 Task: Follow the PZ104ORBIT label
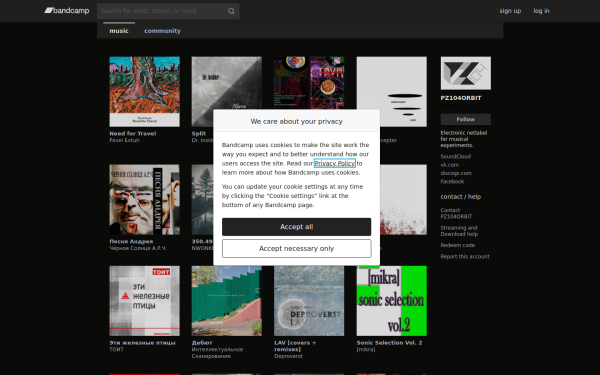(466, 119)
